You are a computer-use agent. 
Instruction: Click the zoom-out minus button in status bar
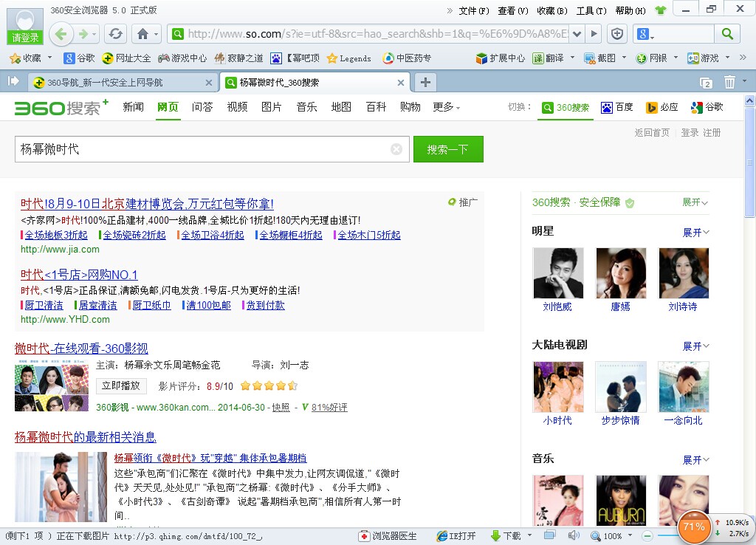[647, 535]
